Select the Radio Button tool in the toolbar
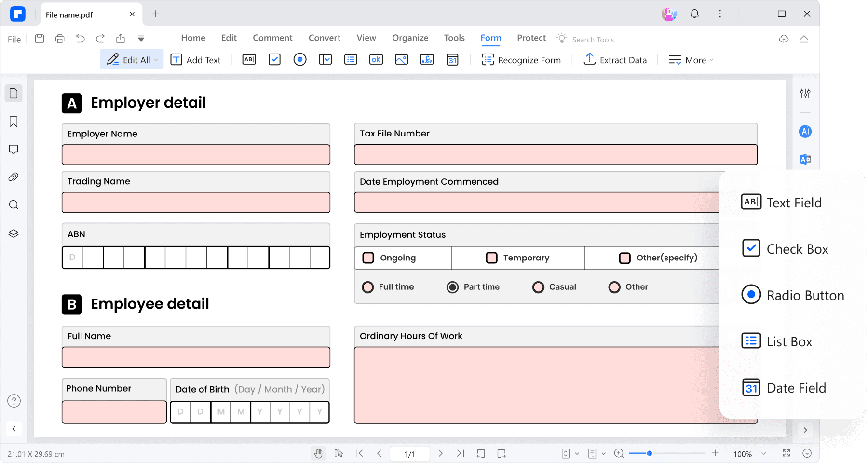The width and height of the screenshot is (868, 463). 300,59
